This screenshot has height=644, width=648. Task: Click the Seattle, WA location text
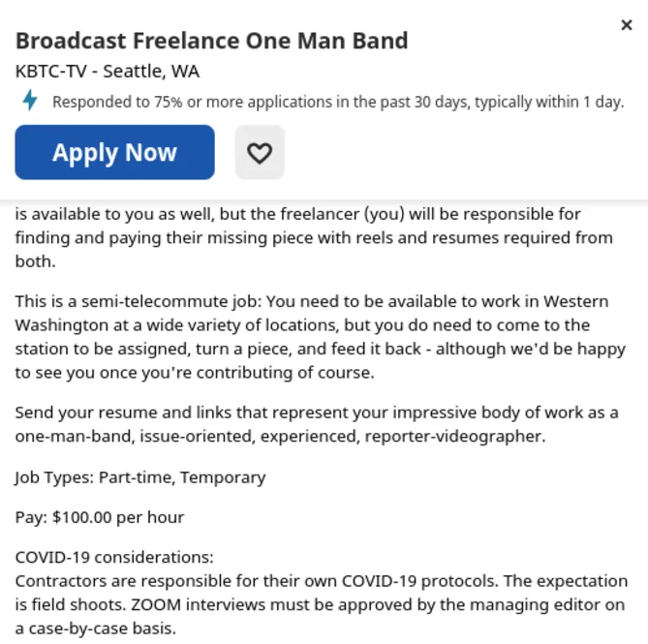pyautogui.click(x=151, y=71)
